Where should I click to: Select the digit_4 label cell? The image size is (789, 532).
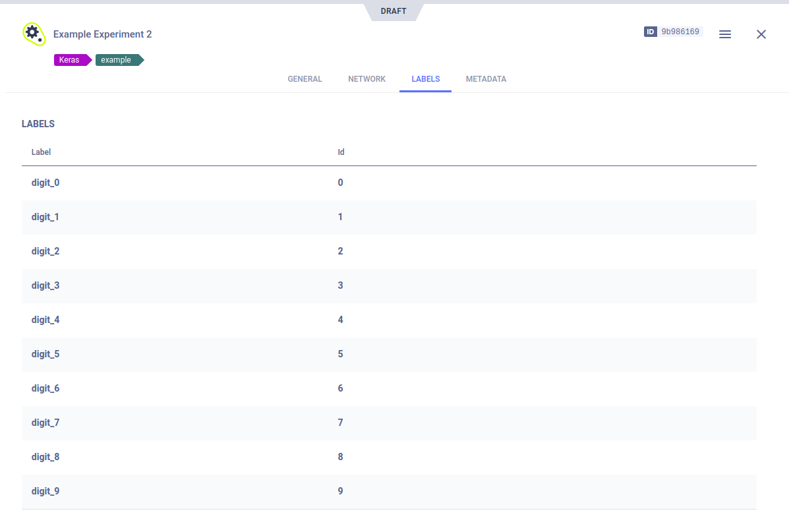(x=45, y=320)
